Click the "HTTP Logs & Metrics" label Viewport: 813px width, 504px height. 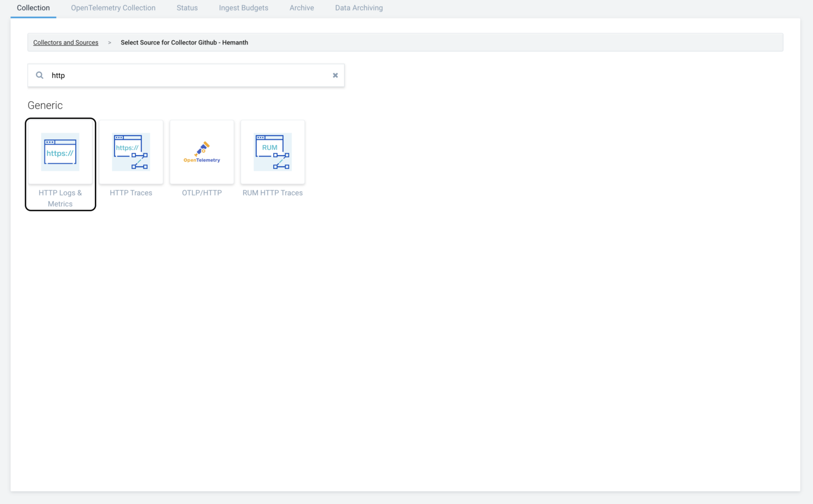60,199
